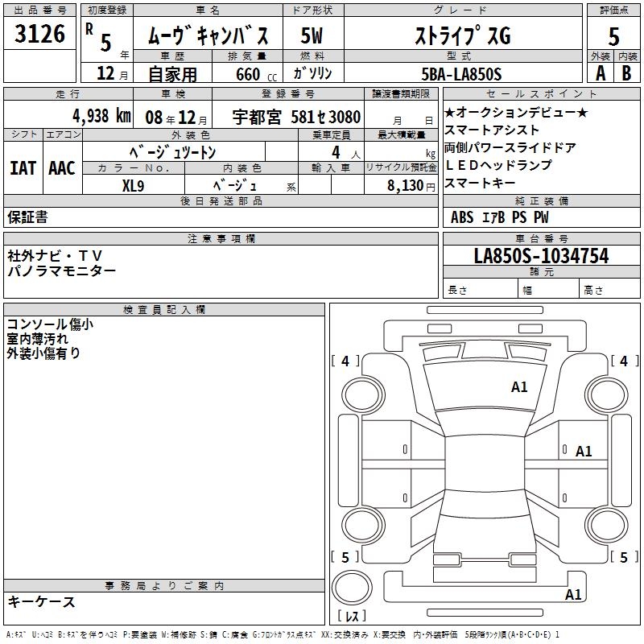Click color number XL9
Screen dimensions: 644x644
[133, 186]
